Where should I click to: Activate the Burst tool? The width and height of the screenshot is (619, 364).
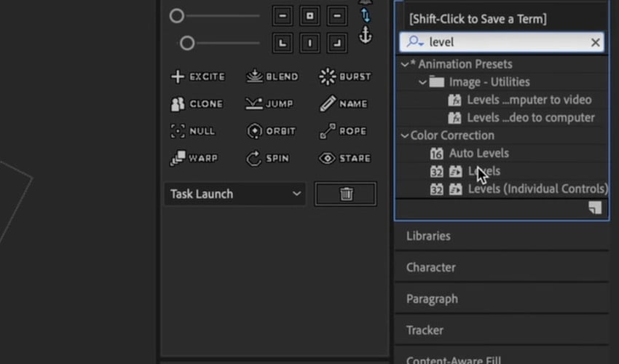[x=345, y=76]
